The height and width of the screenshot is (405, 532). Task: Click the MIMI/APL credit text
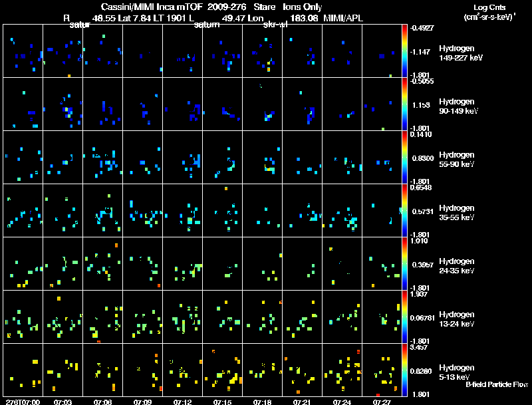point(343,18)
